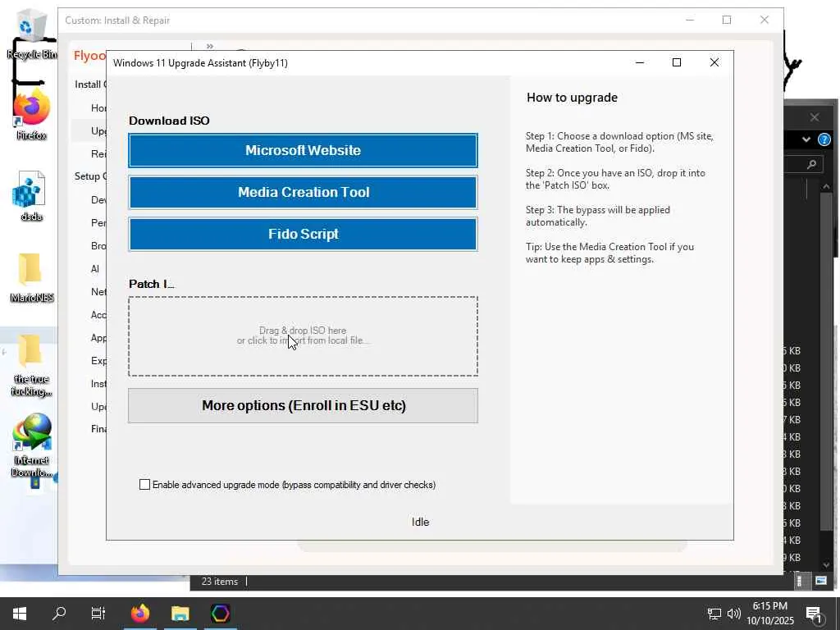Click the Flyoobe title in sidebar
Image resolution: width=840 pixels, height=630 pixels.
tap(90, 56)
